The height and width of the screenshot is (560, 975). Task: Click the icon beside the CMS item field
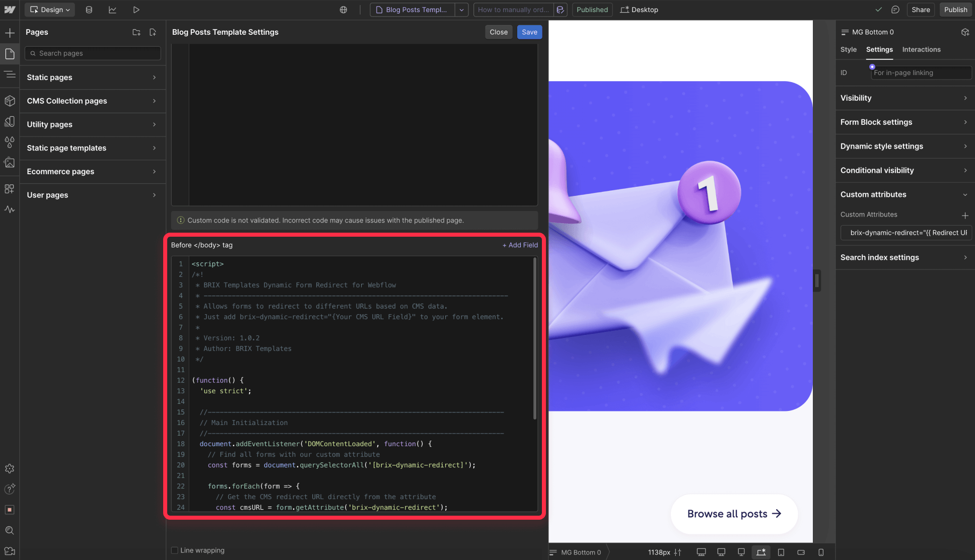coord(560,10)
